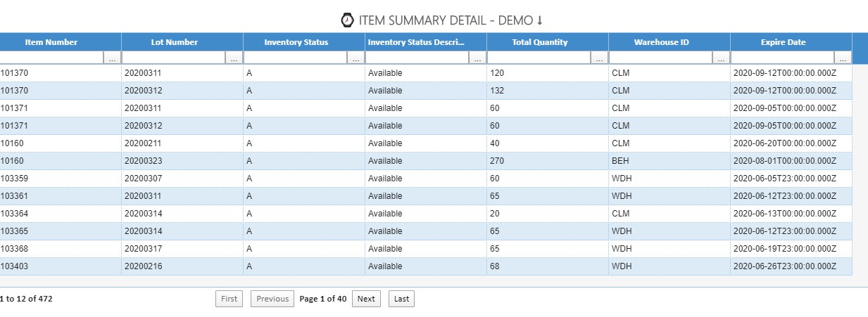Select row with item number 103359
This screenshot has height=317, width=868.
pos(14,179)
